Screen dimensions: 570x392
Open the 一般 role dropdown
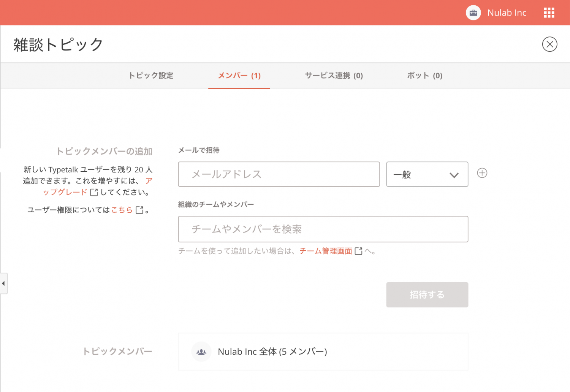(427, 174)
